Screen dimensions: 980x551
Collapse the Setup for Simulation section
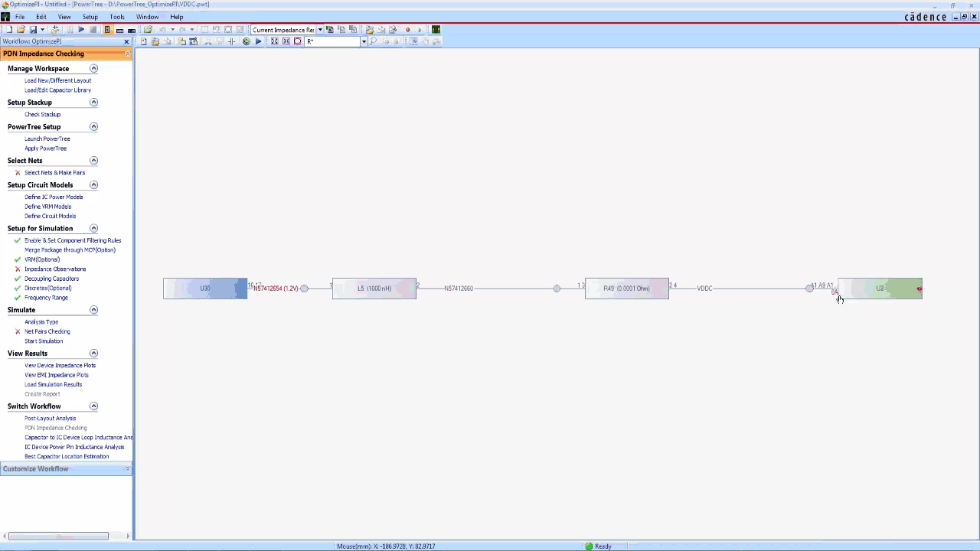[x=93, y=229]
